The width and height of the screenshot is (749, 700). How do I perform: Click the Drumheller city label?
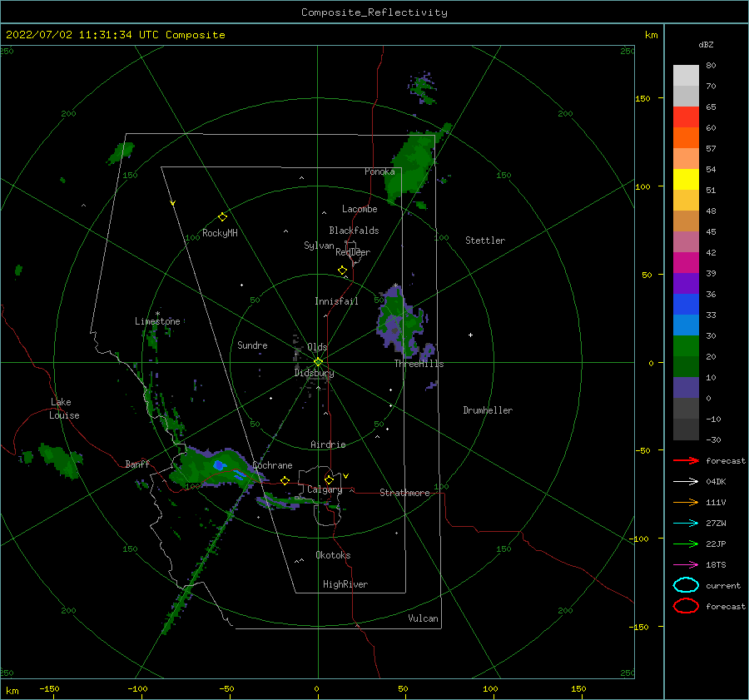(x=488, y=410)
